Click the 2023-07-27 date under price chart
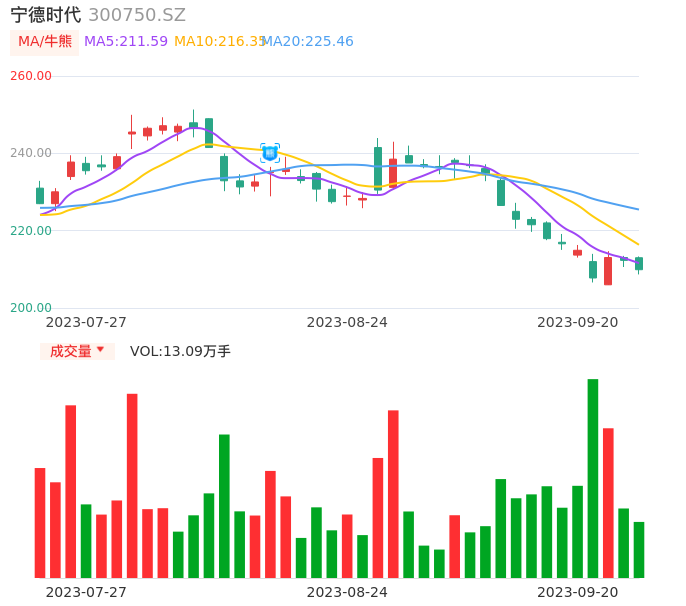686x606 pixels. 86,322
